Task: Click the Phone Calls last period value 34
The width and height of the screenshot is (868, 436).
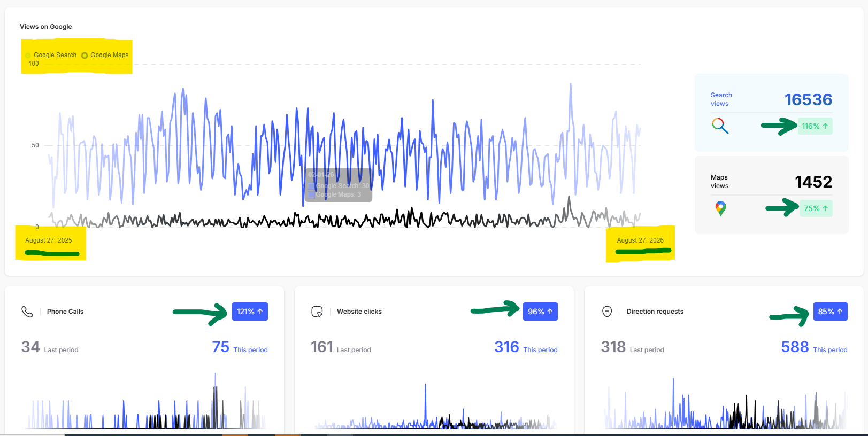Action: [x=30, y=347]
